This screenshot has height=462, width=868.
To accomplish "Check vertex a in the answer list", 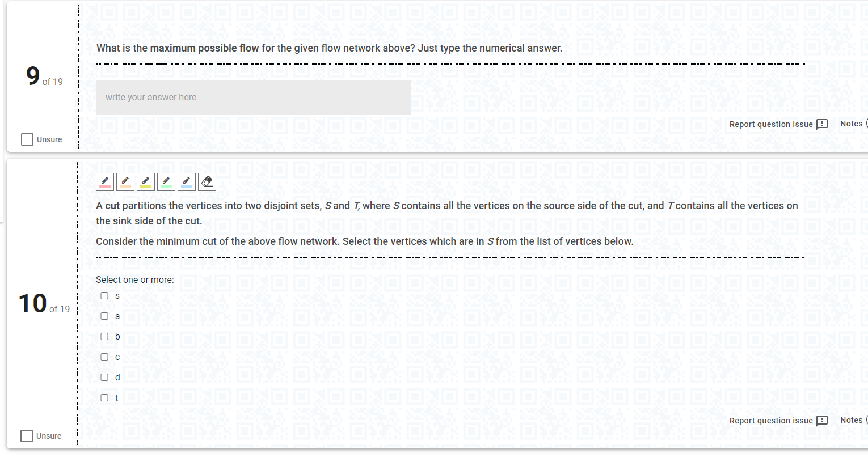I will click(x=104, y=316).
